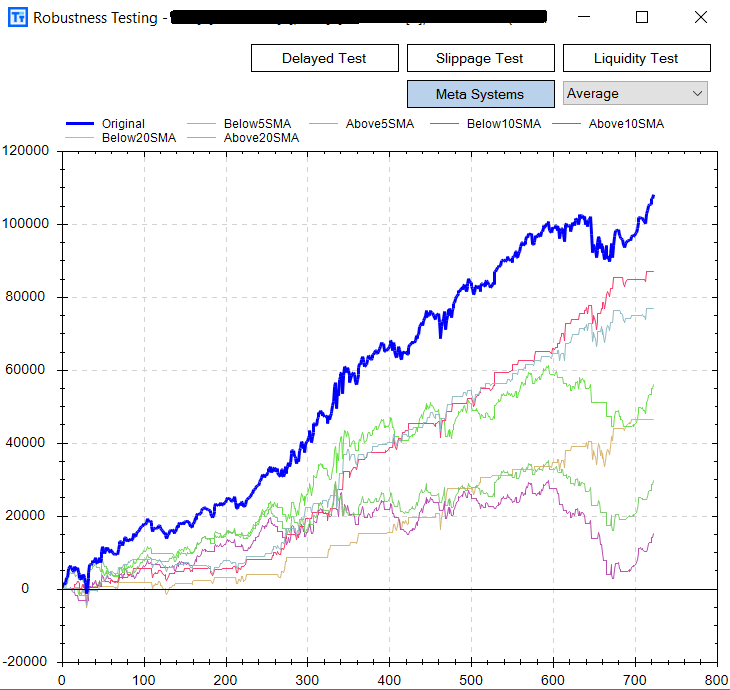The image size is (730, 690).
Task: Toggle the highlighted Meta Systems button
Action: pyautogui.click(x=480, y=94)
